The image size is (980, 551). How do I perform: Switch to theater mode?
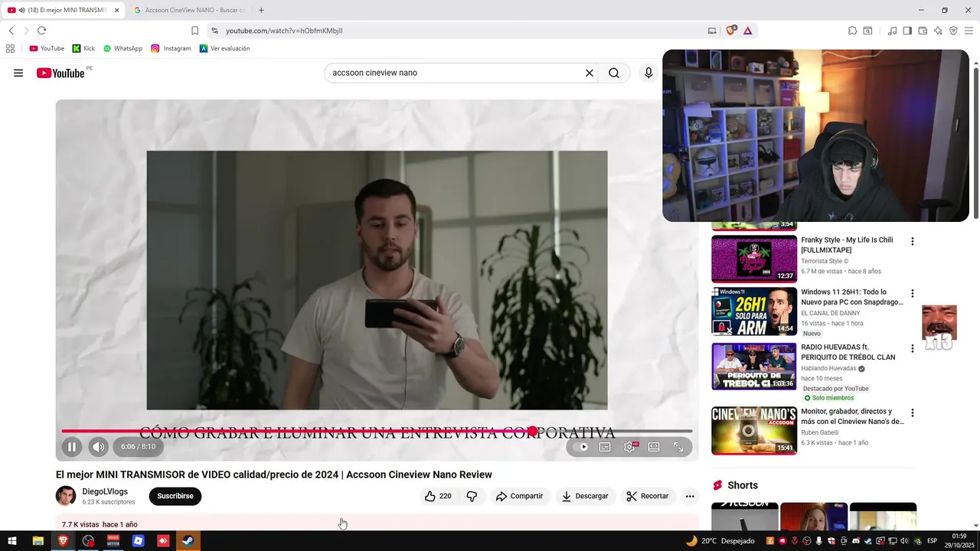654,447
